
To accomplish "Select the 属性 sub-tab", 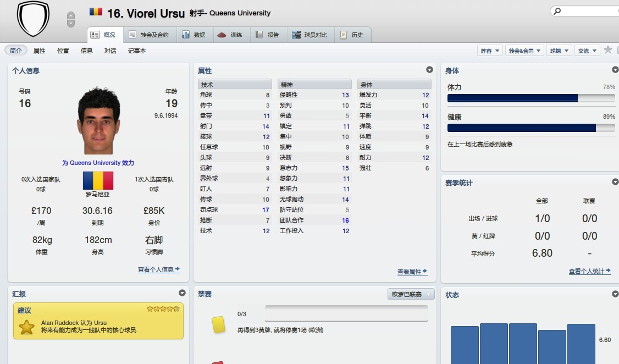I will click(40, 51).
